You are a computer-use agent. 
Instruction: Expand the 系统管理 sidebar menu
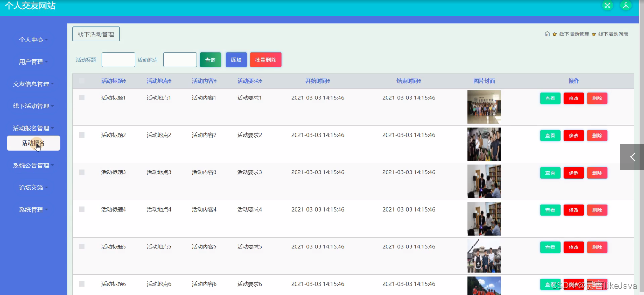[x=33, y=210]
